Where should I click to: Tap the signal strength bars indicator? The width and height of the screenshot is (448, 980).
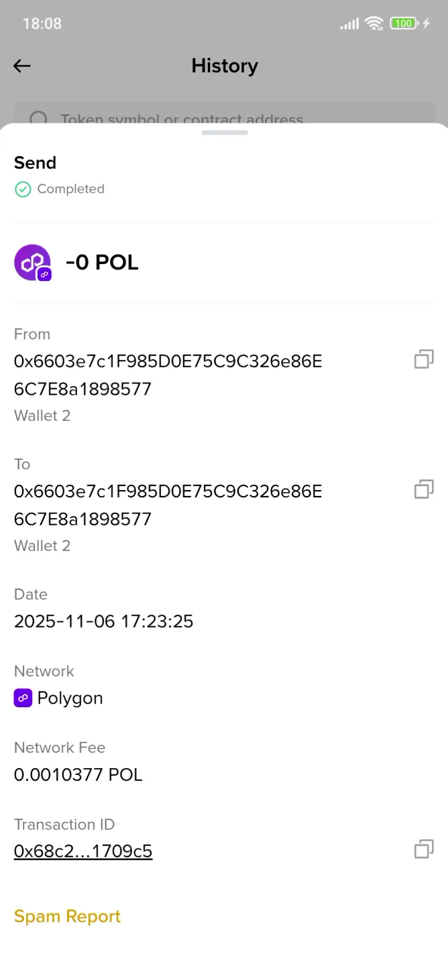point(349,23)
